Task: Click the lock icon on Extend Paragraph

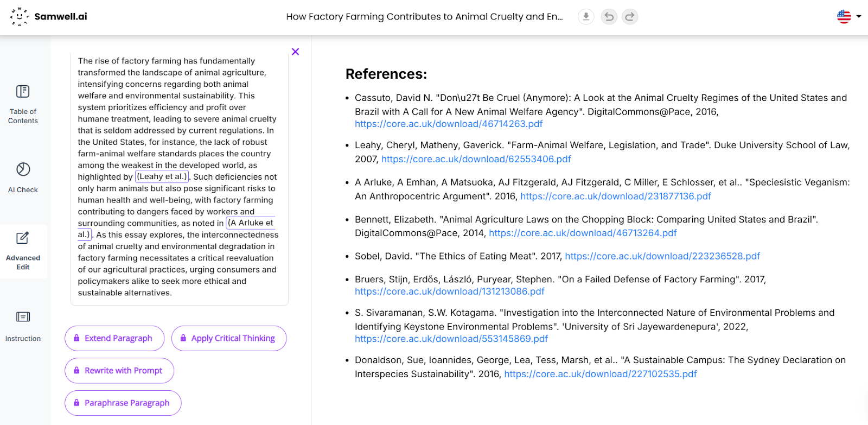Action: click(x=76, y=338)
